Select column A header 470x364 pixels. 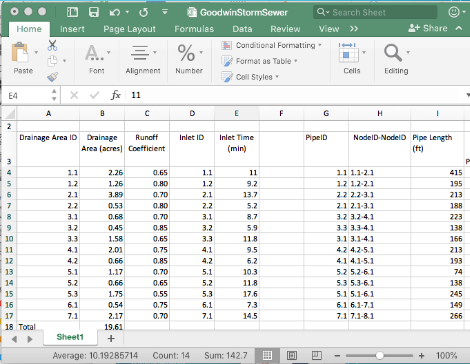point(48,113)
